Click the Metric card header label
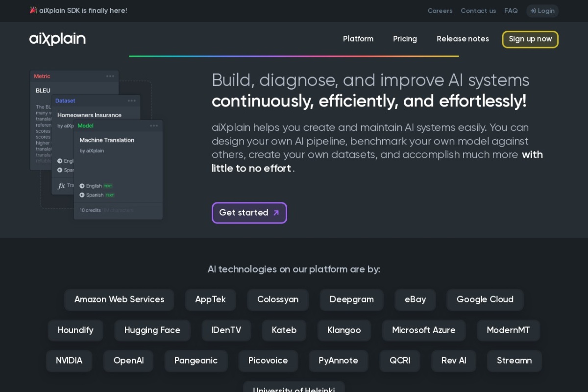This screenshot has width=588, height=392. (42, 76)
